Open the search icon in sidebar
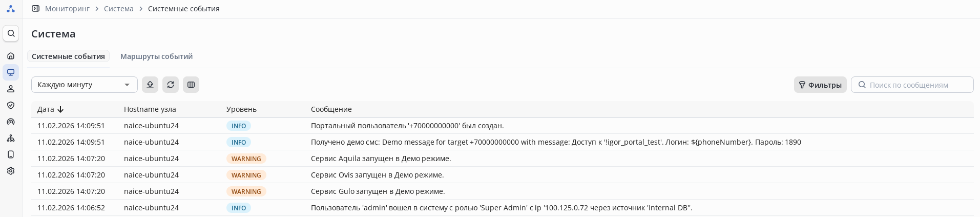 tap(11, 33)
